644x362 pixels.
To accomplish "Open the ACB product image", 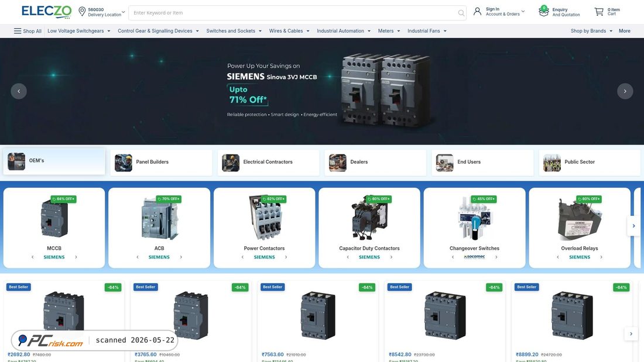I will pos(159,219).
